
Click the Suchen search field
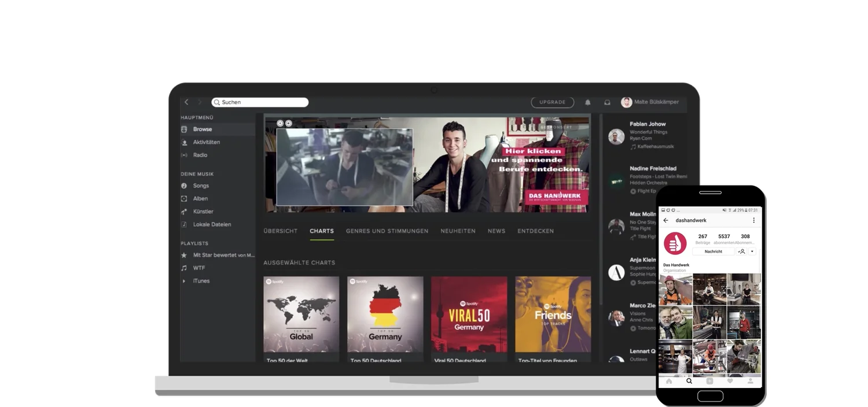pyautogui.click(x=260, y=102)
